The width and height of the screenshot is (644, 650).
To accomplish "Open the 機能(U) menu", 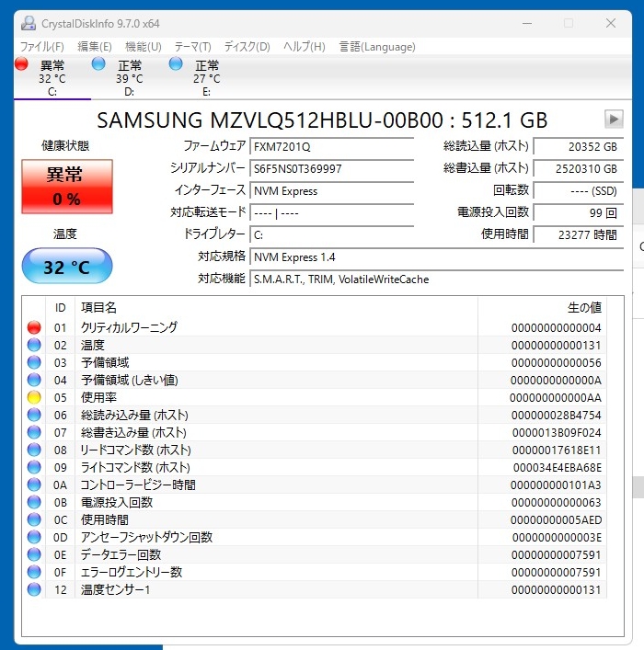I will point(143,47).
